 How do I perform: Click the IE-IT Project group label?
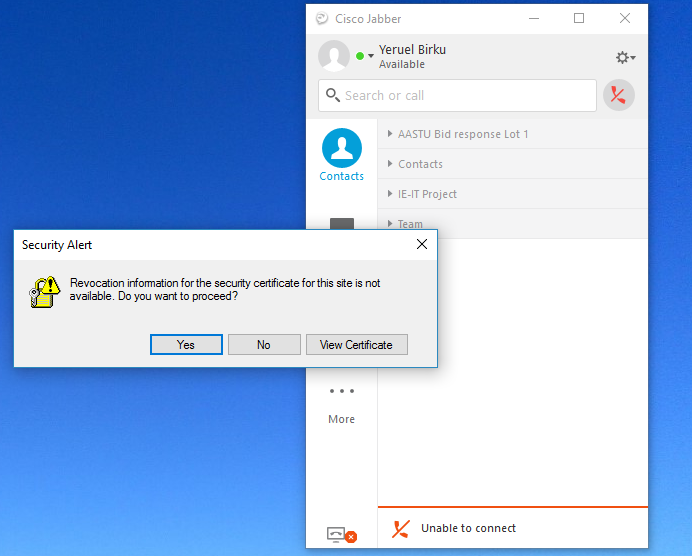point(427,194)
